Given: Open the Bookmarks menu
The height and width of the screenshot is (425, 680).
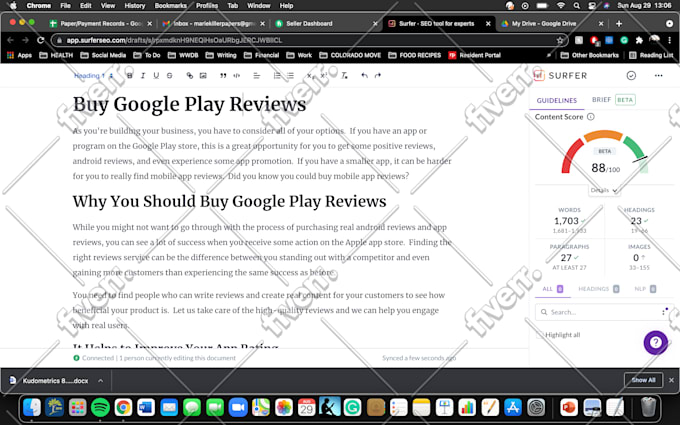Looking at the screenshot, I should pyautogui.click(x=170, y=6).
